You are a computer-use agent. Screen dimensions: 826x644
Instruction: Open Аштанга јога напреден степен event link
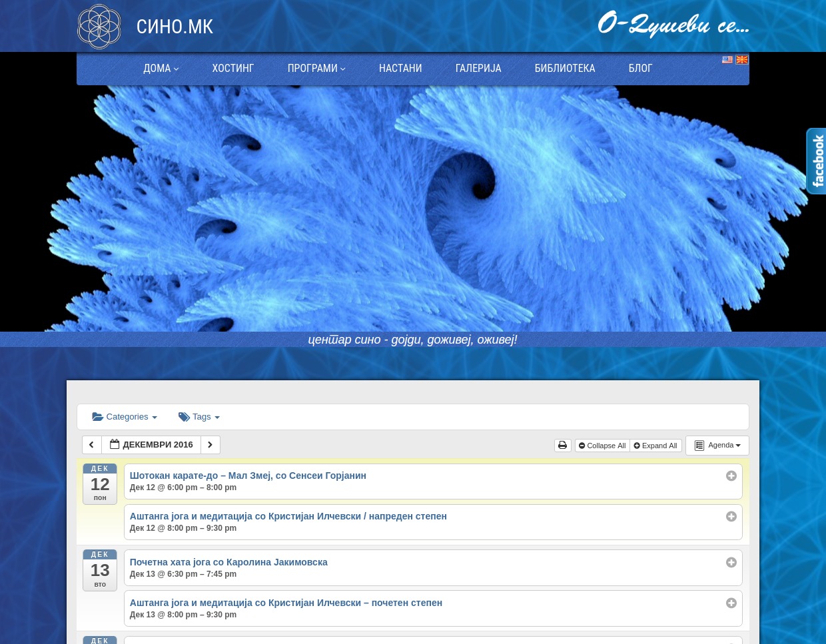coord(288,516)
